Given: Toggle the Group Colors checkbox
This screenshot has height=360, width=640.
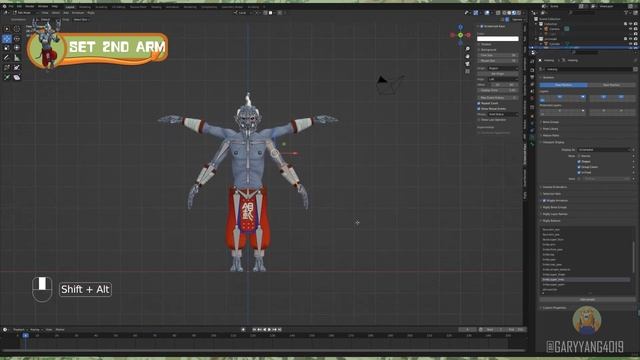Looking at the screenshot, I should 579,167.
